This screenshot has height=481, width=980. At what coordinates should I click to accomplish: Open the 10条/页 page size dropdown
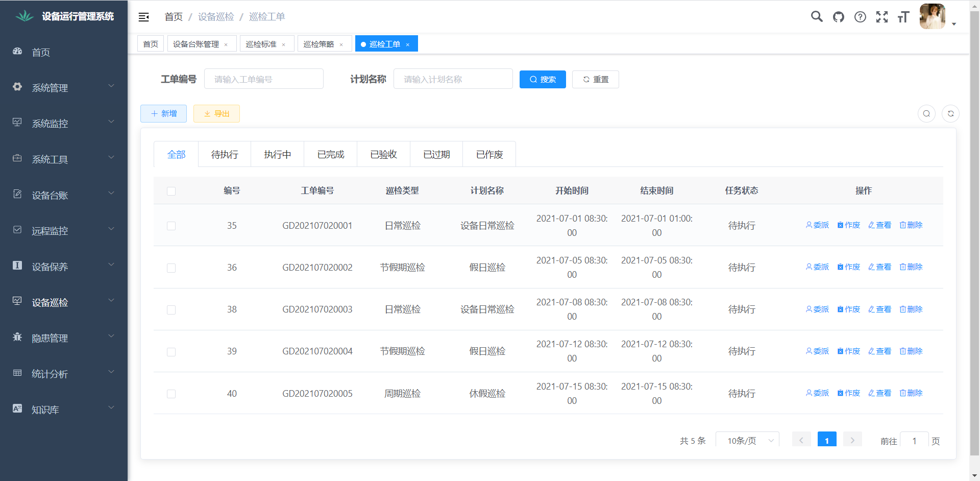(x=747, y=440)
